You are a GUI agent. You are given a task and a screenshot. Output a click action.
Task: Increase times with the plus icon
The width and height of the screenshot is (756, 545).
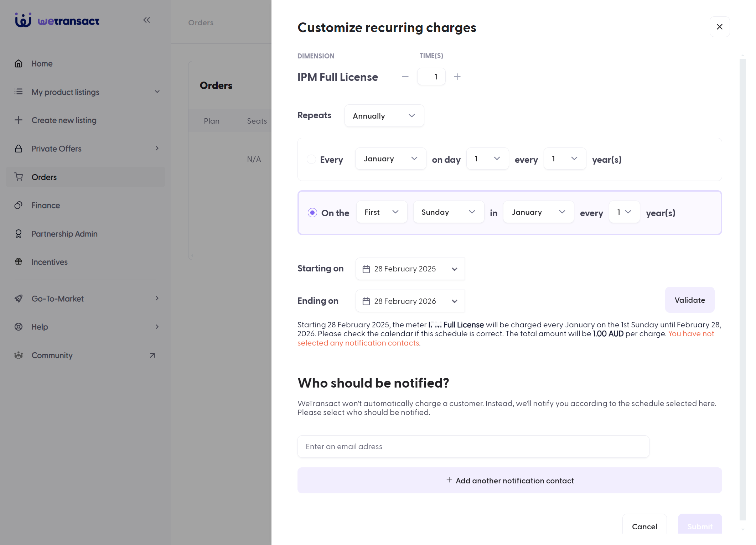[x=457, y=77]
